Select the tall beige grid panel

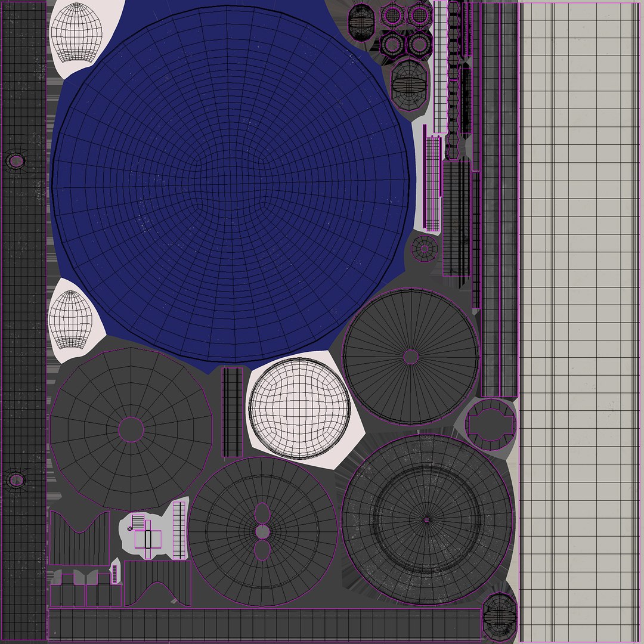click(x=580, y=322)
